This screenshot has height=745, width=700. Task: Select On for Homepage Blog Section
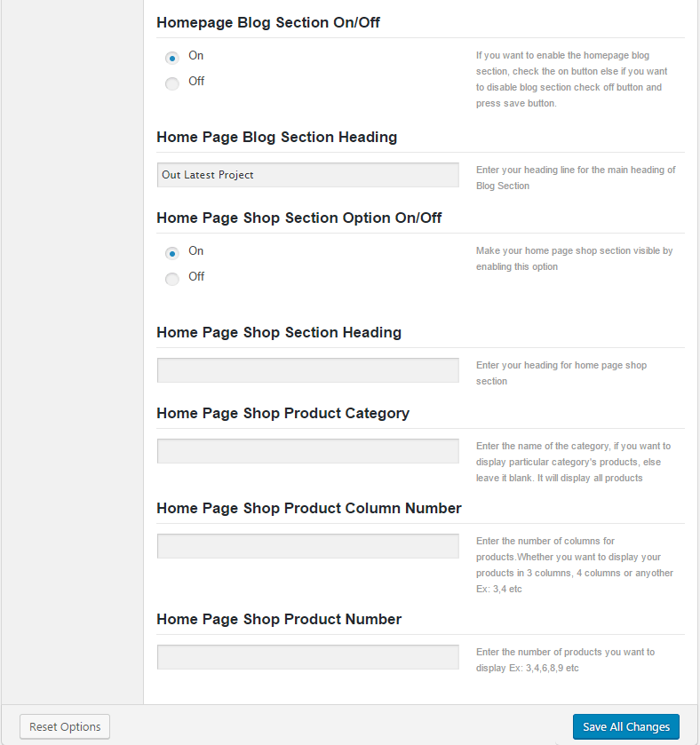172,58
